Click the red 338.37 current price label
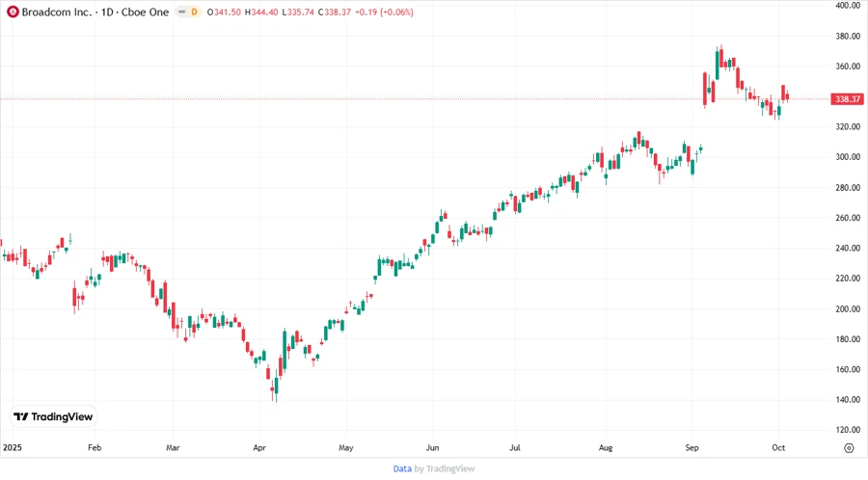The image size is (868, 480). pyautogui.click(x=849, y=99)
